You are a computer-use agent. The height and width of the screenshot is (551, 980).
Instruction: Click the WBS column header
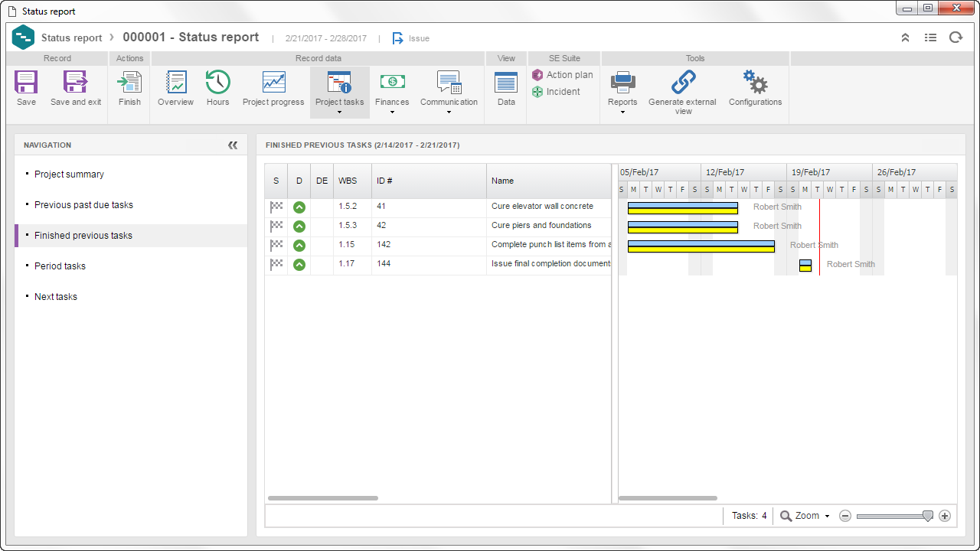[352, 181]
